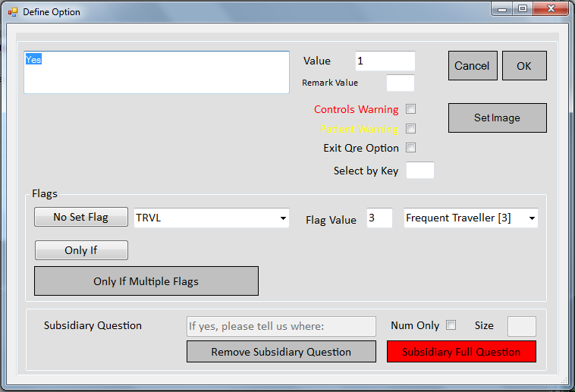Tick the Patient Warning checkbox
This screenshot has height=392, width=575.
click(411, 129)
